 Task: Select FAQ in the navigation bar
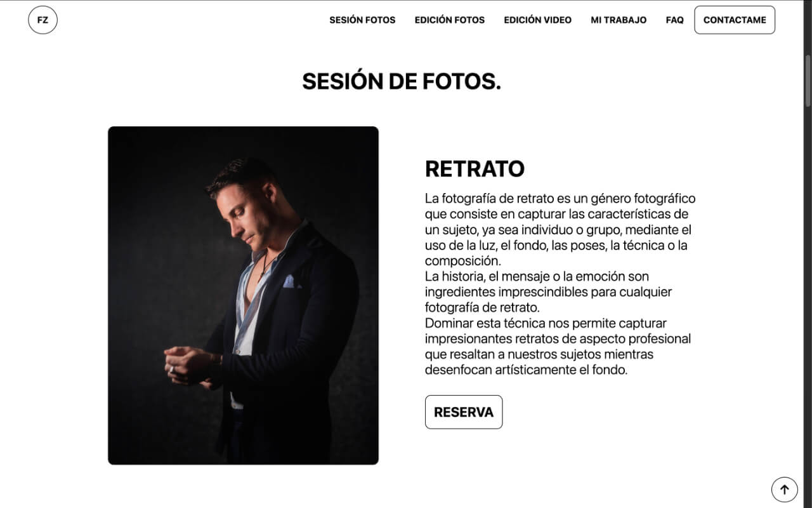[x=675, y=20]
